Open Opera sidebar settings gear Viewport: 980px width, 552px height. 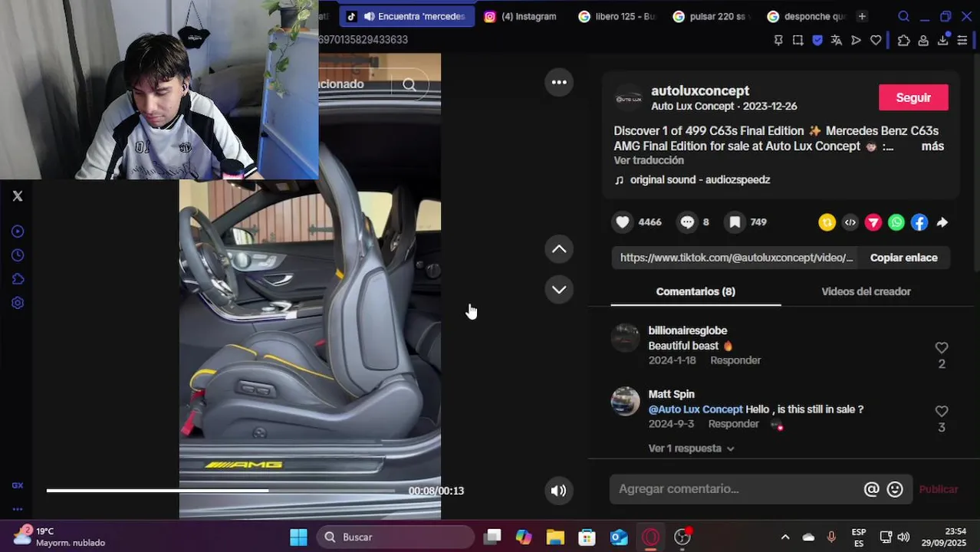pos(18,303)
